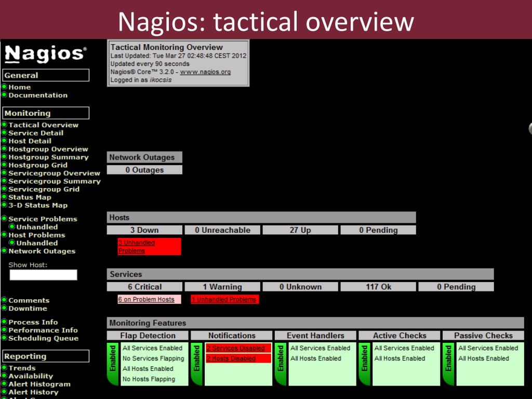Click the green bullet next to Tactical Overview
This screenshot has height=399, width=532.
[4, 125]
